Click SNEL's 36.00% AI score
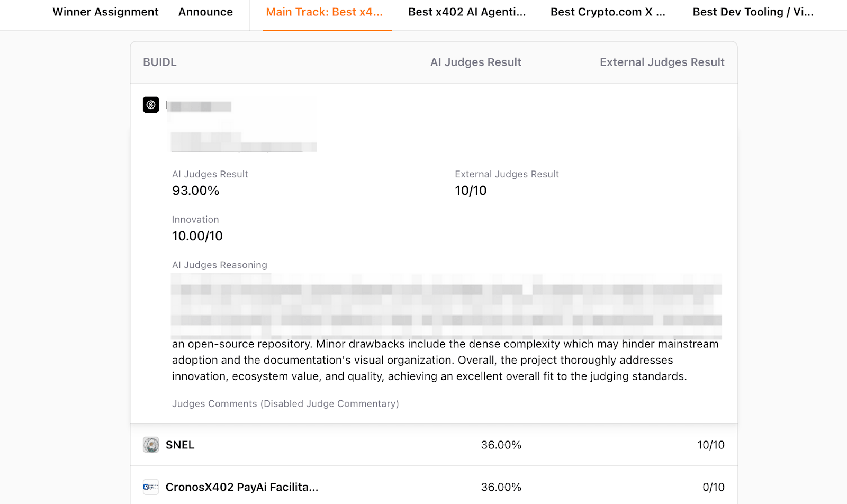The image size is (847, 504). [501, 445]
